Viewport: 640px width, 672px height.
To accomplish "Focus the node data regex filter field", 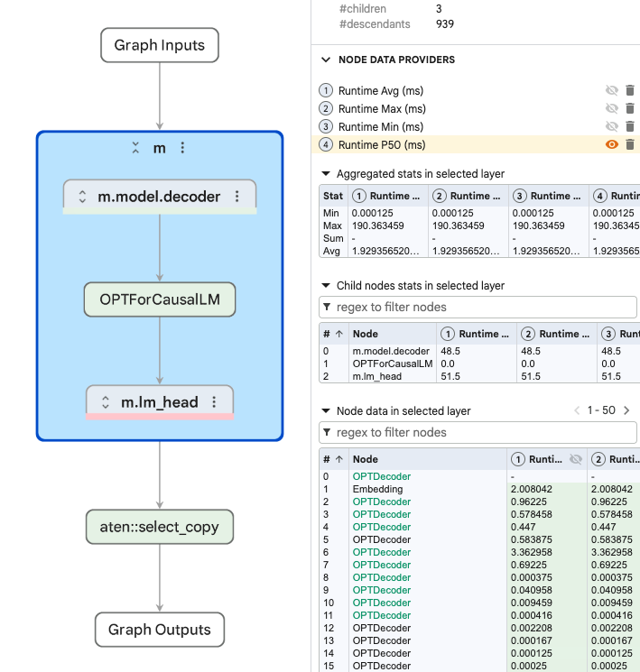I will tap(478, 433).
